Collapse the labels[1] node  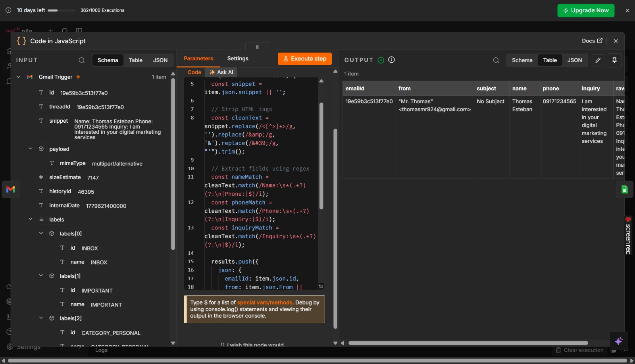pos(41,275)
